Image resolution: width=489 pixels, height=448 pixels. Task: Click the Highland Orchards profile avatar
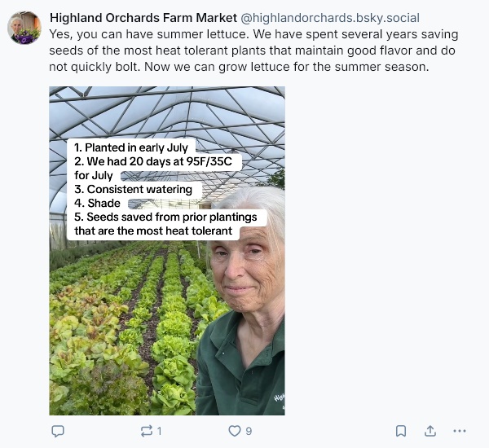point(24,28)
